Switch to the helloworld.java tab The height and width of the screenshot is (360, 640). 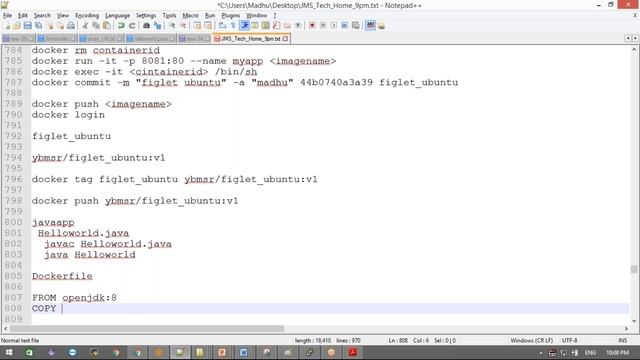pos(151,39)
